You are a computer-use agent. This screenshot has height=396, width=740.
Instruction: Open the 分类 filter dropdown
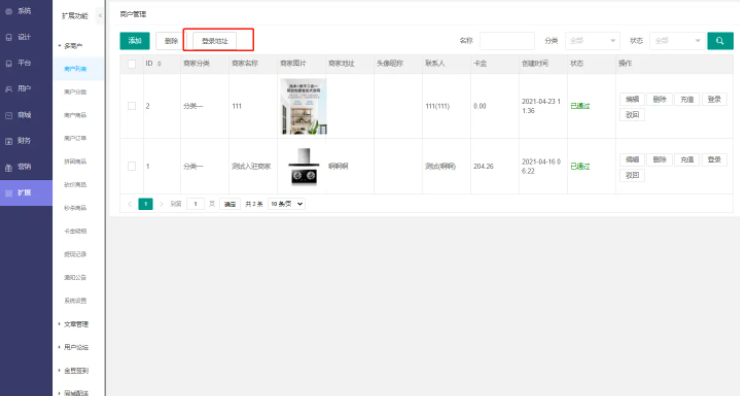tap(592, 41)
